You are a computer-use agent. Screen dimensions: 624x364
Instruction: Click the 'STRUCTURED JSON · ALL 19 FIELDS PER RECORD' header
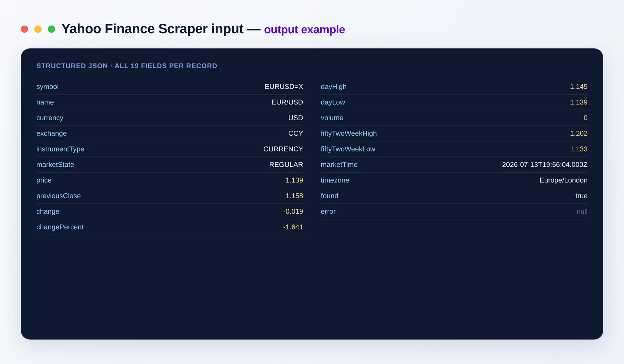pyautogui.click(x=127, y=66)
